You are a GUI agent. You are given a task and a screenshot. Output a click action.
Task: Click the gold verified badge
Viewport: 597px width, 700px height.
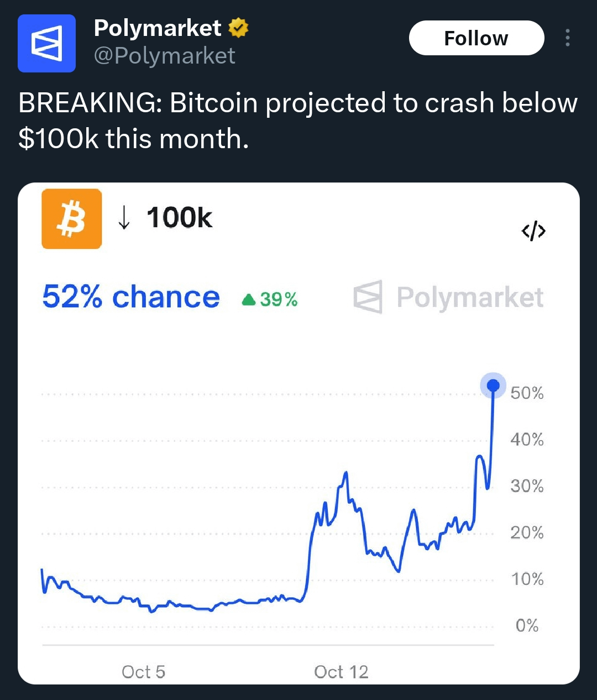[238, 28]
